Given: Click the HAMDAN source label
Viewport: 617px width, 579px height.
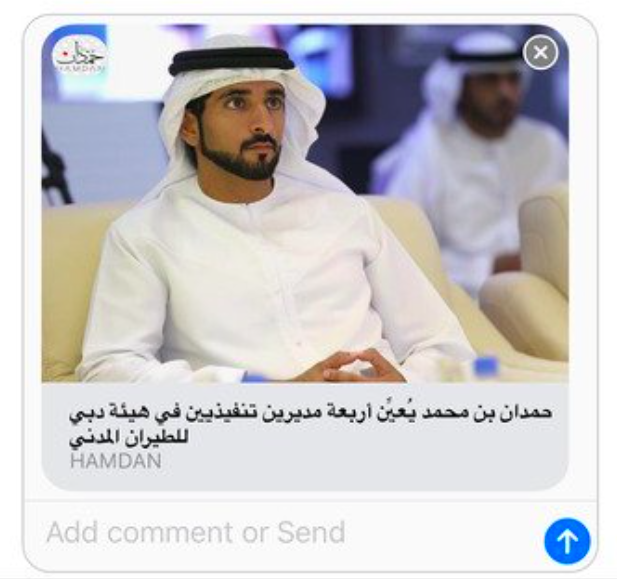Looking at the screenshot, I should coord(116,461).
